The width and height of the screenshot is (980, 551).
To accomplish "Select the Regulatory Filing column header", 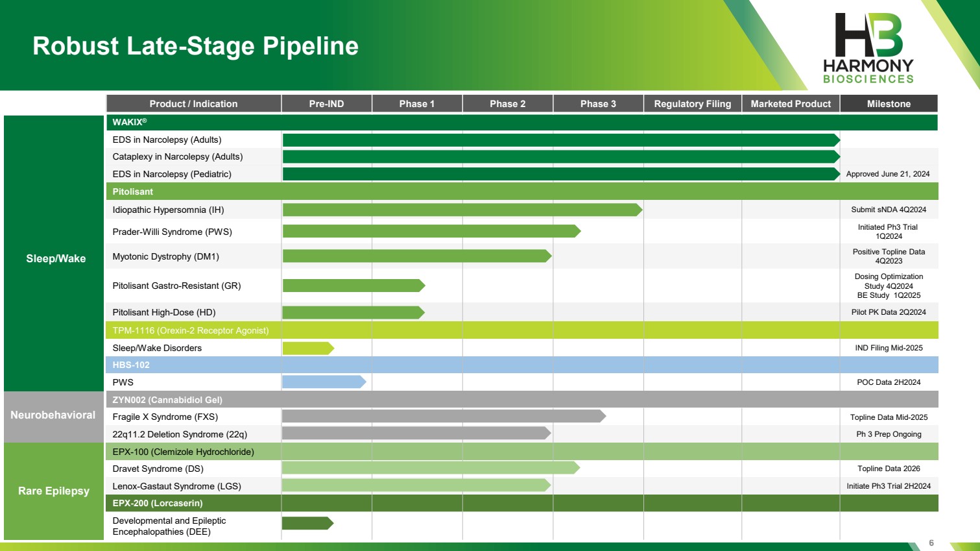I will click(x=692, y=104).
